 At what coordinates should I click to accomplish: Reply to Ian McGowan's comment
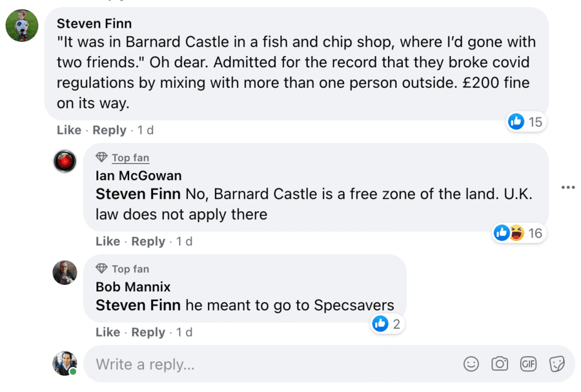click(148, 242)
